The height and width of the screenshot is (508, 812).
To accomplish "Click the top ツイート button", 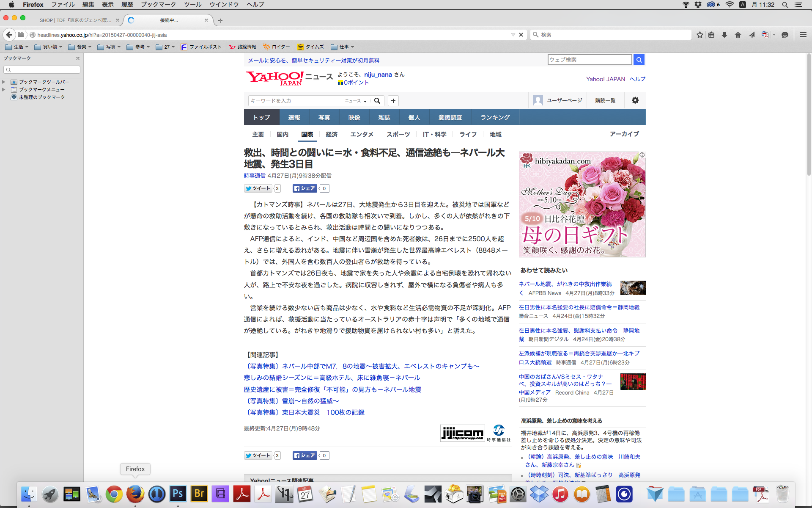I will coord(258,188).
